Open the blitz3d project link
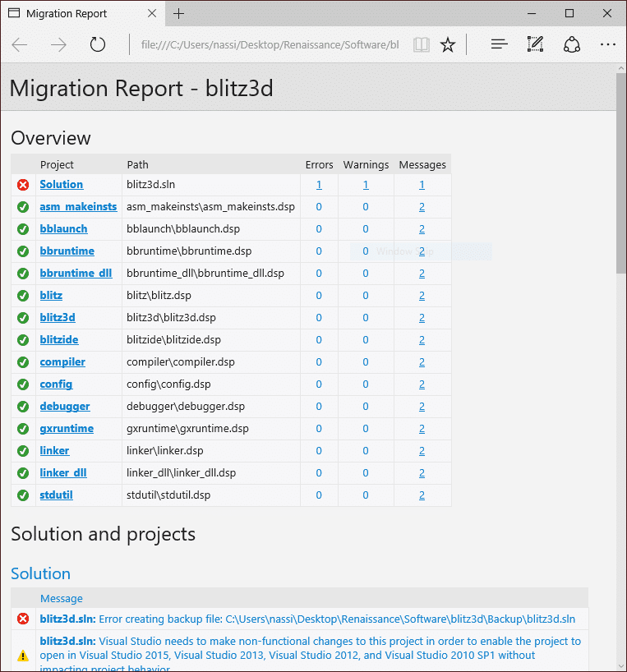 58,318
